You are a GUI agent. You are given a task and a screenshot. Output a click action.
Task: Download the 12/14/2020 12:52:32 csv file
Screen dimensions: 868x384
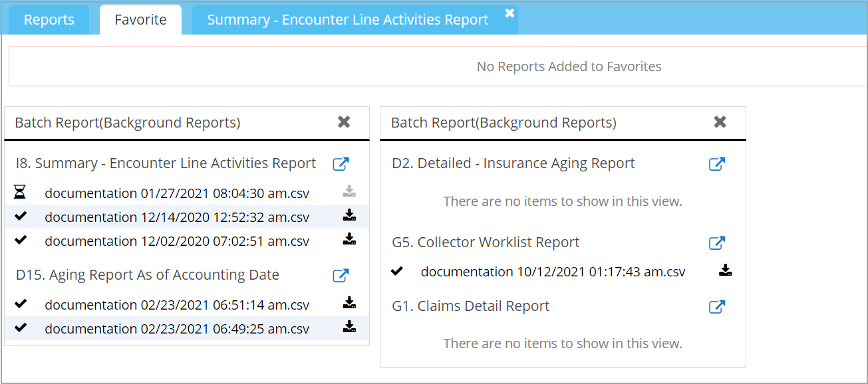pos(349,215)
